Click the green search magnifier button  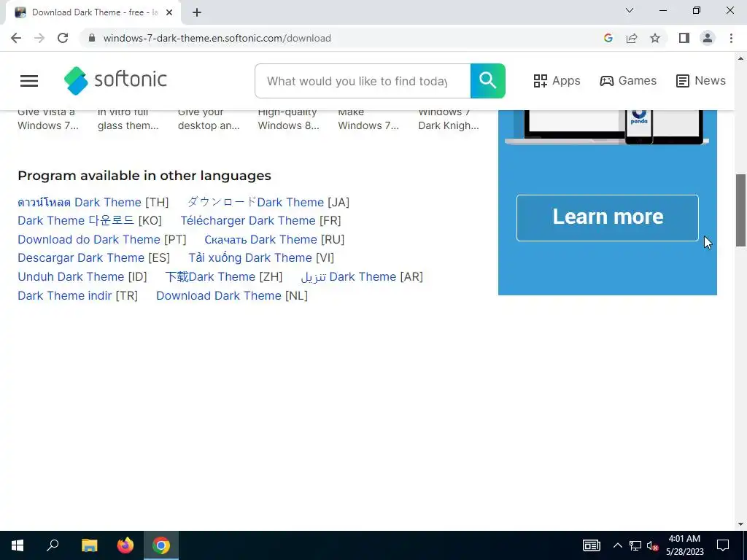tap(487, 81)
